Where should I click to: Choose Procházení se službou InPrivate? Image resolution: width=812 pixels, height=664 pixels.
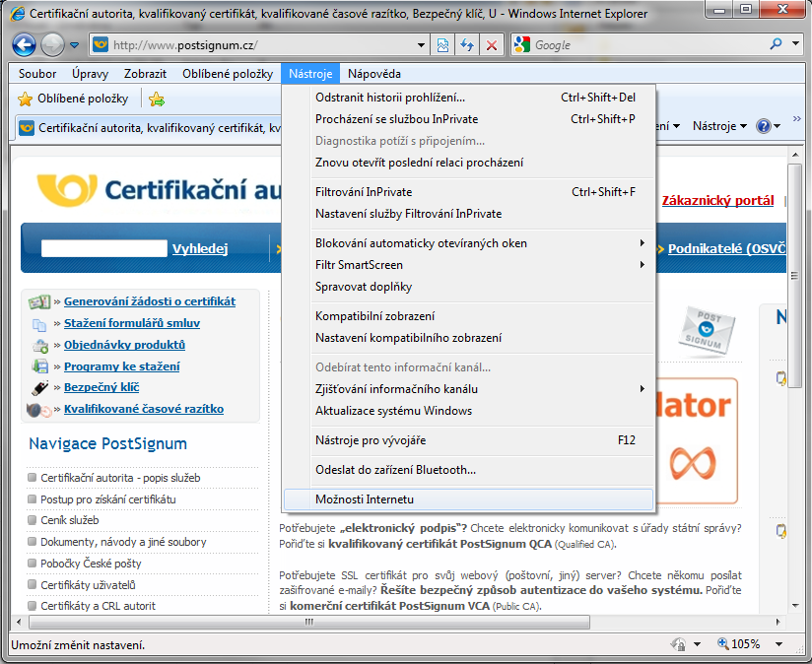[x=469, y=119]
